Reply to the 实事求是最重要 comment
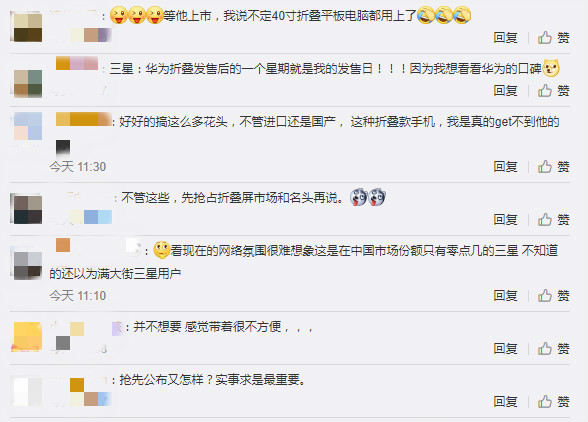Screen dimensions: 588x422 click(505, 401)
